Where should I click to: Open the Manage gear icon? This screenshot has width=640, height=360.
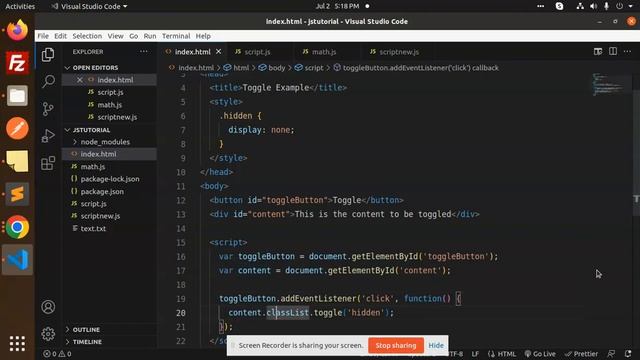coord(48,334)
